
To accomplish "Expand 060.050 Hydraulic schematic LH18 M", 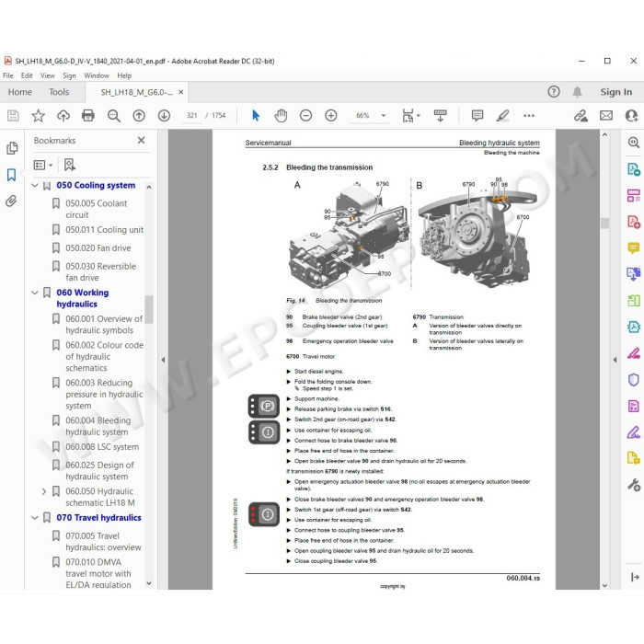I will (44, 491).
